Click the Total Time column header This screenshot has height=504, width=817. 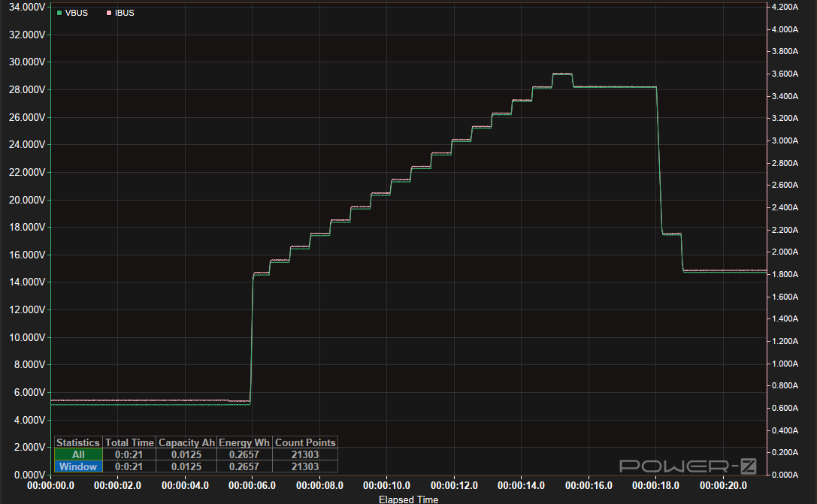(129, 442)
